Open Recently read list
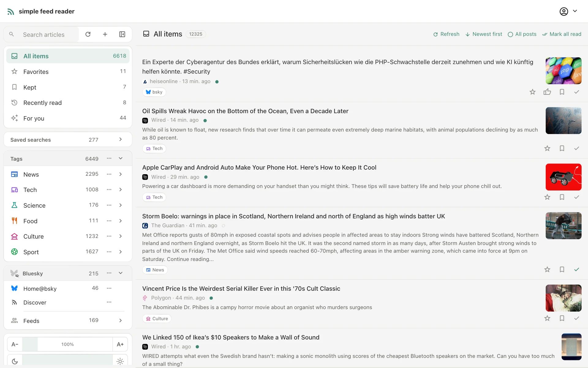588x368 pixels. (68, 103)
